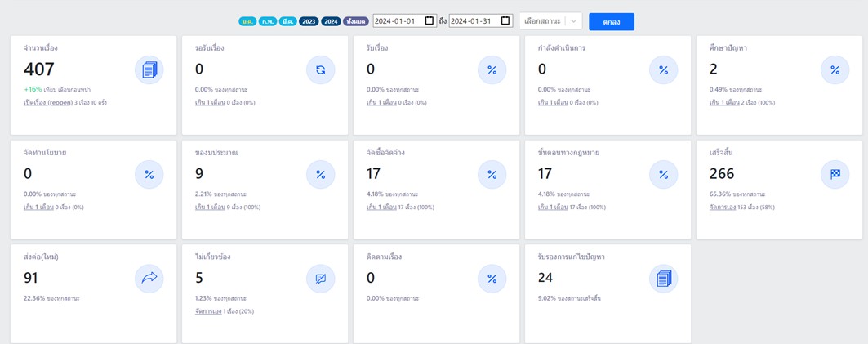
Task: Open calendar picker of the start date field
Action: pos(430,21)
